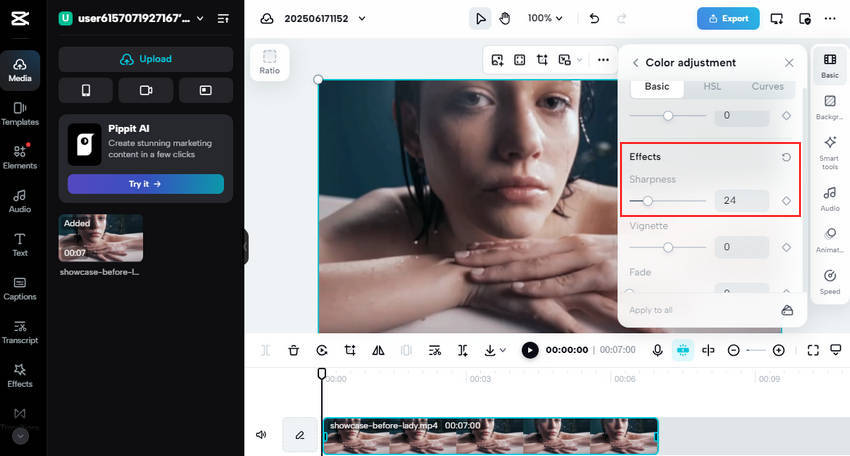
Task: Click the crop icon above preview
Action: [542, 60]
